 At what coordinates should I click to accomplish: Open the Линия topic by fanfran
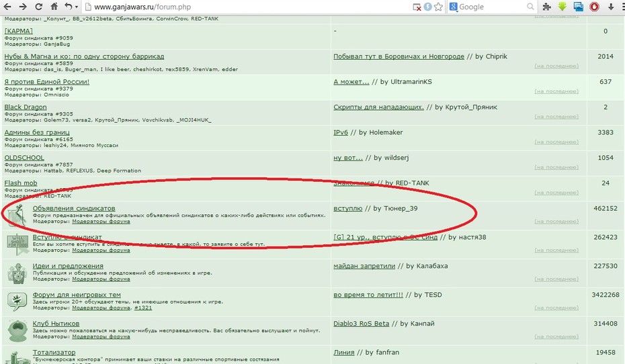coord(344,352)
